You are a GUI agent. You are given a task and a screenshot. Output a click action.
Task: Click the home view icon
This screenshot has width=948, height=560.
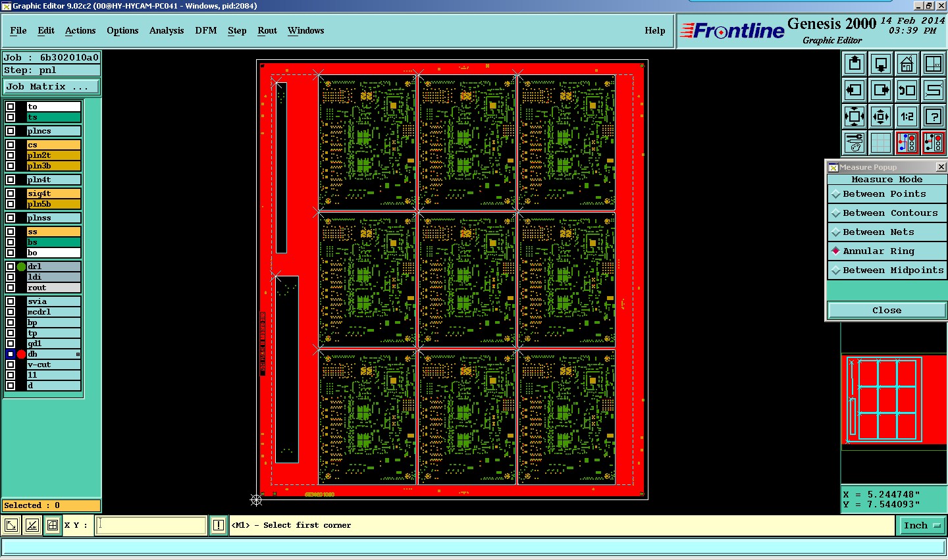(x=907, y=64)
